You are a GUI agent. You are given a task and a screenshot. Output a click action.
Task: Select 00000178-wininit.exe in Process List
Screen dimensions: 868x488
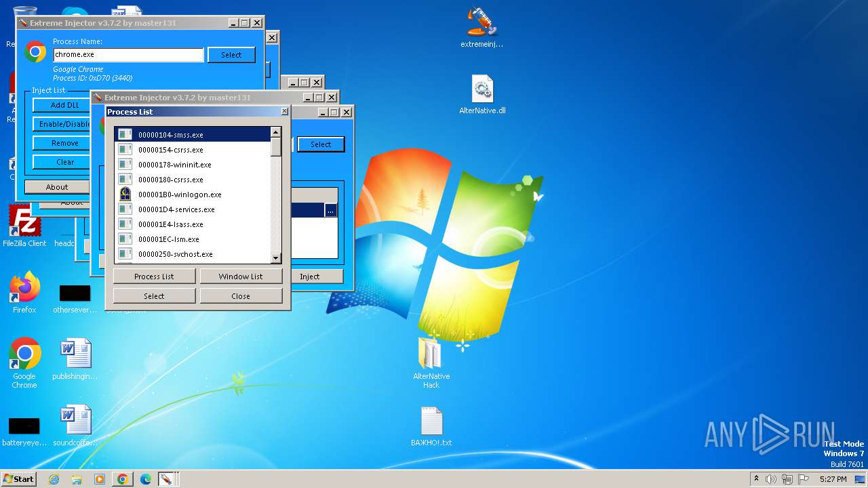[x=193, y=165]
